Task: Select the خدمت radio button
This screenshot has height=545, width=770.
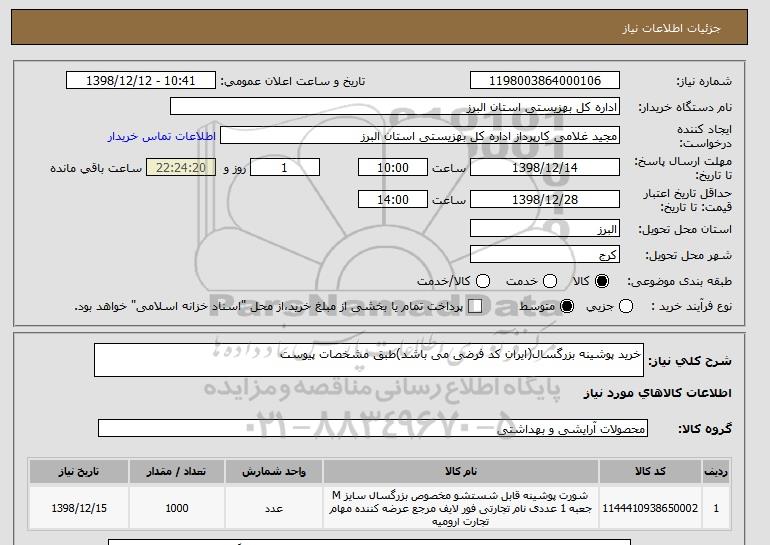Action: [x=550, y=281]
